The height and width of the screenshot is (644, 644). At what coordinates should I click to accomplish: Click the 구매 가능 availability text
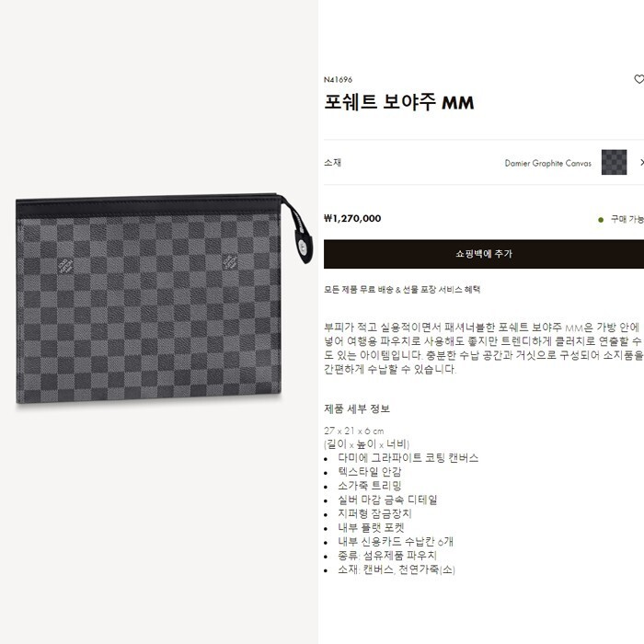(627, 219)
